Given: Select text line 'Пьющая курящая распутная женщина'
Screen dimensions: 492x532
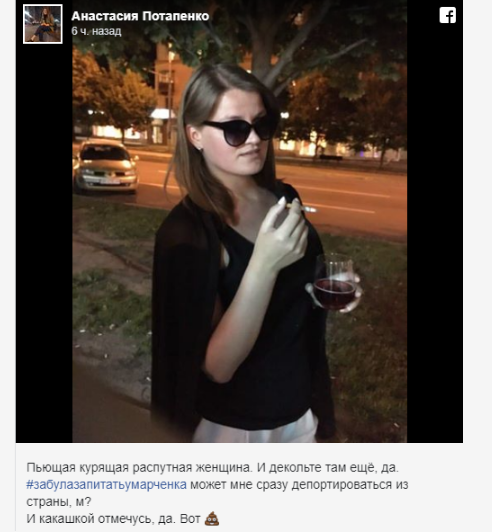Looking at the screenshot, I should 139,468.
